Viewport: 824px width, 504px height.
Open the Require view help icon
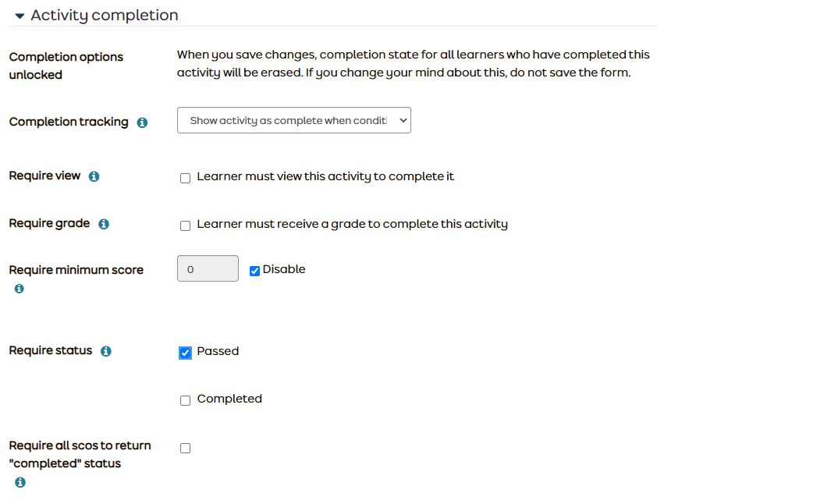pyautogui.click(x=94, y=176)
